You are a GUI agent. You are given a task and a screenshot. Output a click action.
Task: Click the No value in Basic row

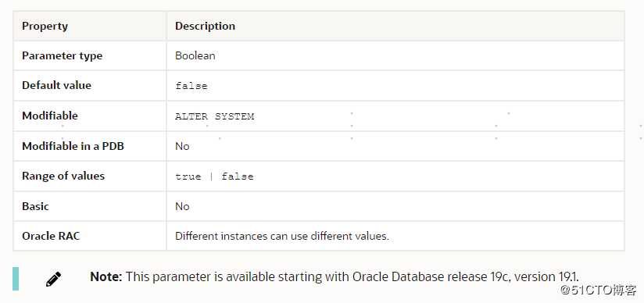point(182,206)
